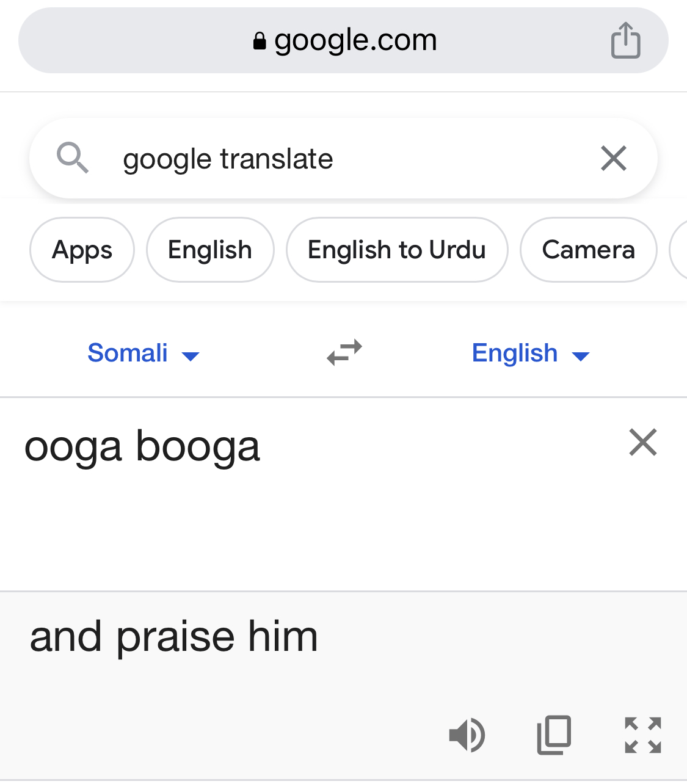Open the English target language dropdown
The image size is (687, 784).
pos(531,353)
